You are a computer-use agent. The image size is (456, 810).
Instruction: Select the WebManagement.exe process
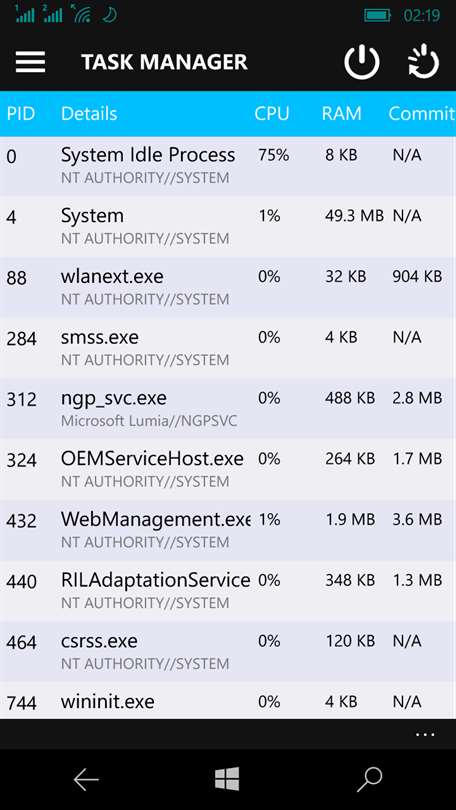(x=228, y=530)
